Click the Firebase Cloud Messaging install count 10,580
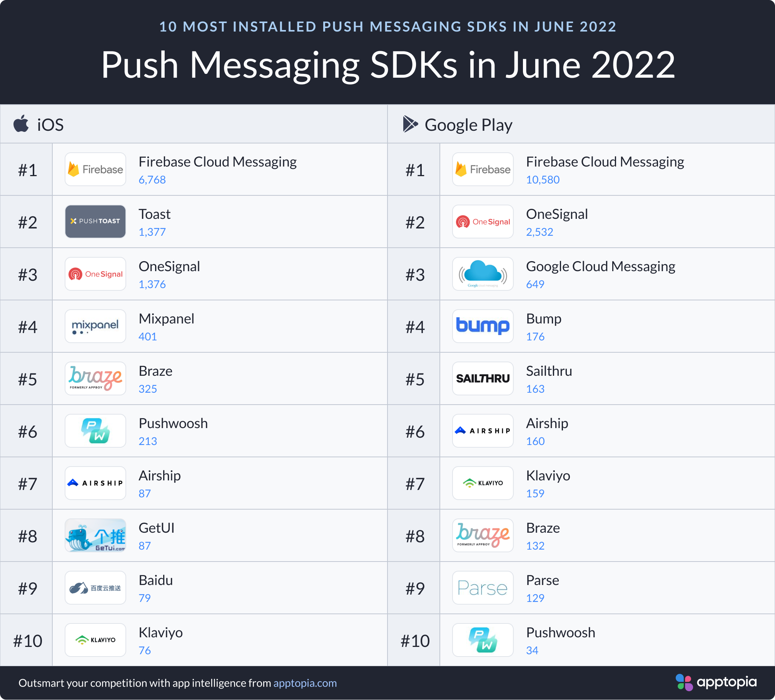 [543, 180]
